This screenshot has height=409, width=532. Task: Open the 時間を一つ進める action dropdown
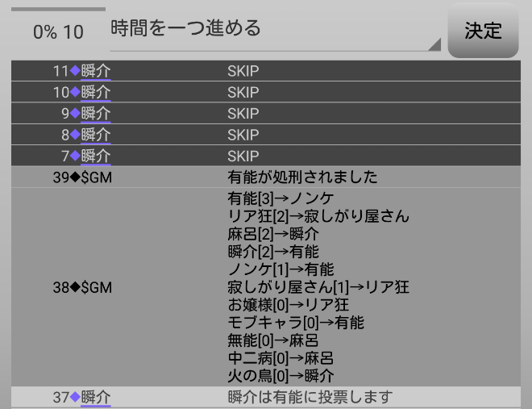pos(274,29)
